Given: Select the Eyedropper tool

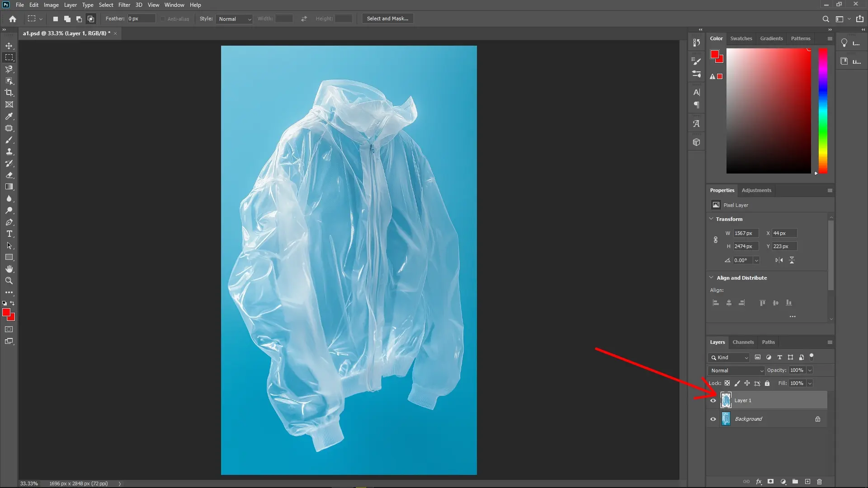Looking at the screenshot, I should click(9, 117).
